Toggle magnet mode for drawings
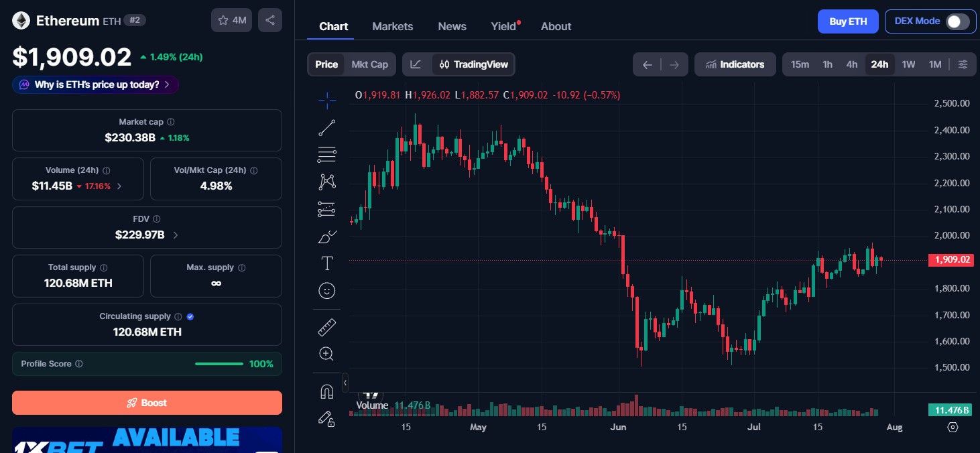 (327, 391)
